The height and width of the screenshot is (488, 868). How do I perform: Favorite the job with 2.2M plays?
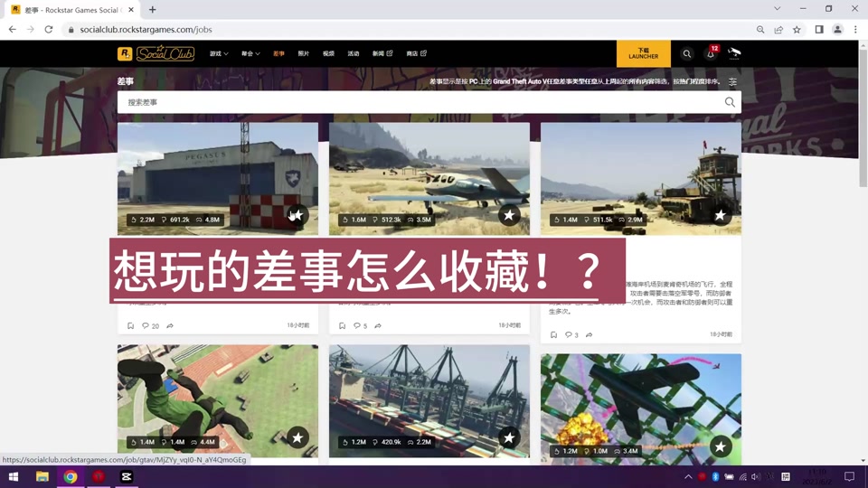(x=297, y=215)
